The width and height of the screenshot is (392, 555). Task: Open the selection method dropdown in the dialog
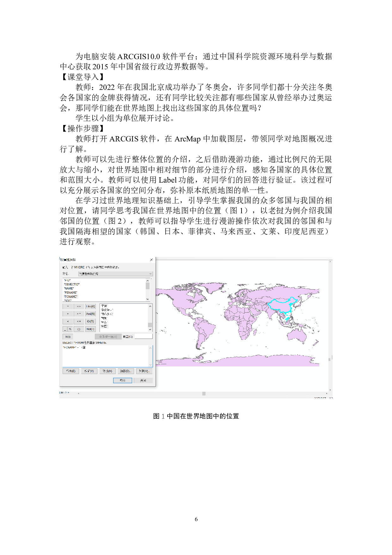click(x=115, y=274)
